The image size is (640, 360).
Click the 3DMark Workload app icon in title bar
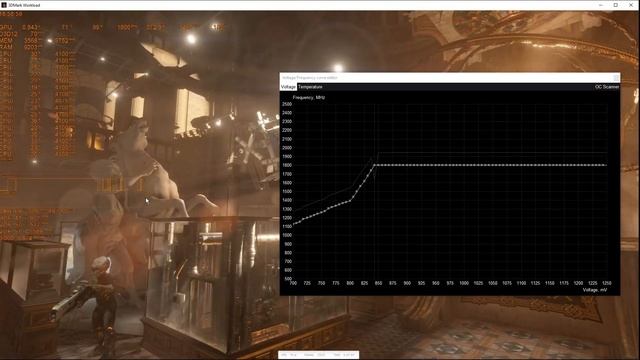4,5
